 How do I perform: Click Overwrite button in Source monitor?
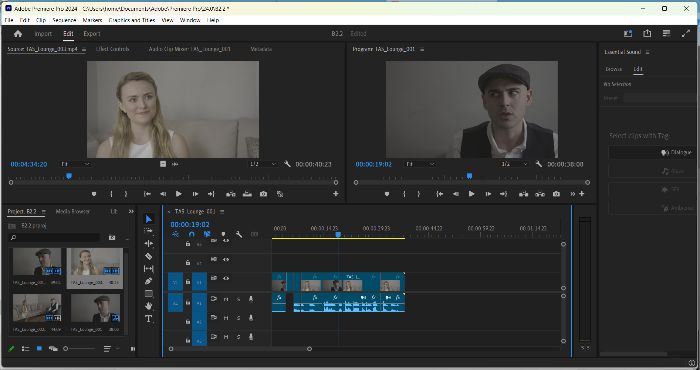point(247,194)
